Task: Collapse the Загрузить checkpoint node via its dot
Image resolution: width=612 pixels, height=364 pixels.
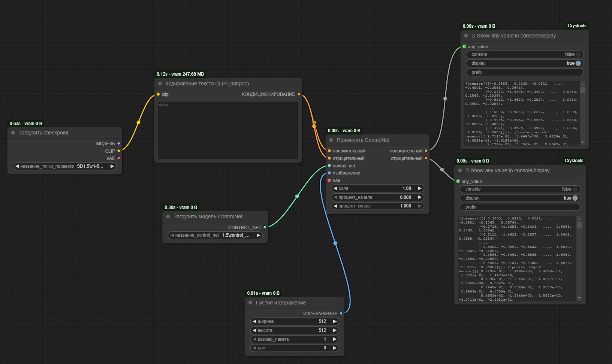Action: point(13,133)
